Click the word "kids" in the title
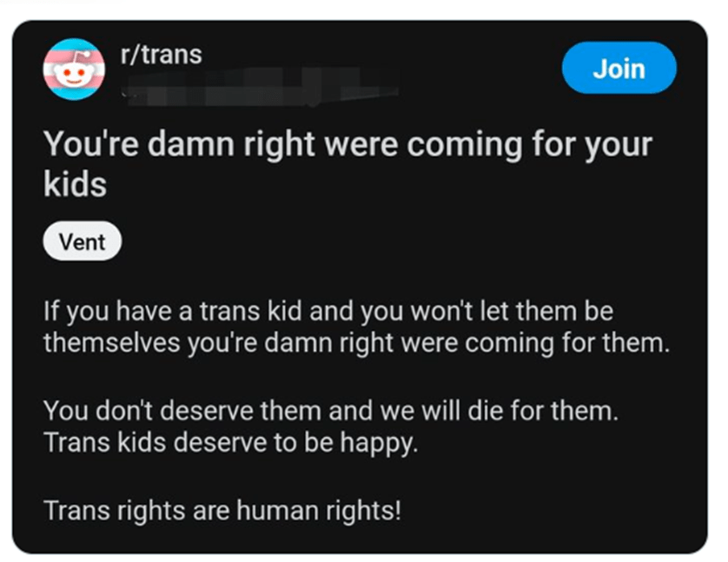This screenshot has width=728, height=562. (x=76, y=184)
